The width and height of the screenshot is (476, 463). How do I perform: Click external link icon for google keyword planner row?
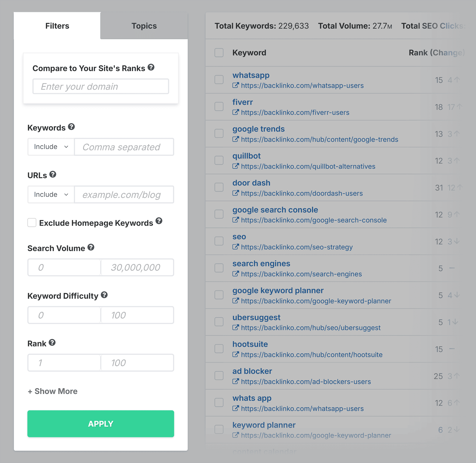[236, 301]
